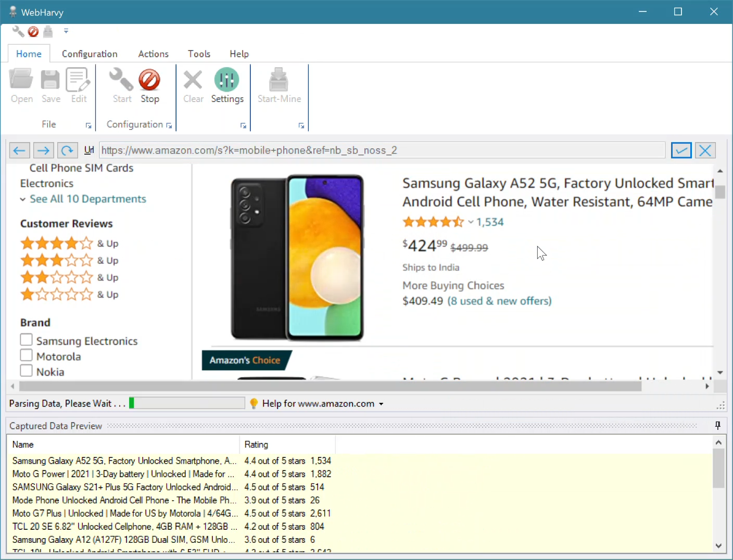Click the red stop icon in quick access toolbar
The width and height of the screenshot is (733, 560).
pos(33,32)
